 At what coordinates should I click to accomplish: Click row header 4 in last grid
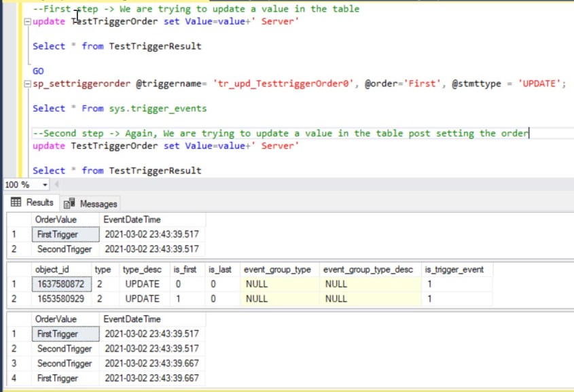coord(18,378)
